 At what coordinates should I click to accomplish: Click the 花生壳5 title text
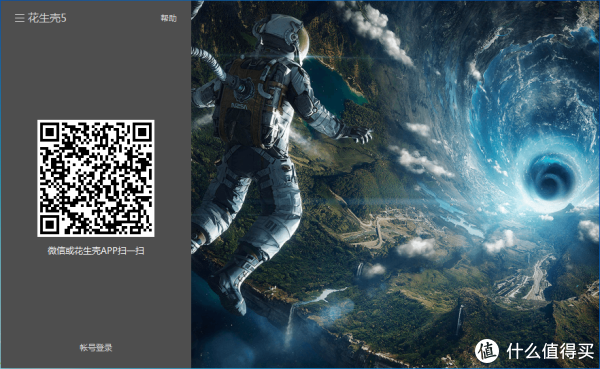pyautogui.click(x=47, y=18)
